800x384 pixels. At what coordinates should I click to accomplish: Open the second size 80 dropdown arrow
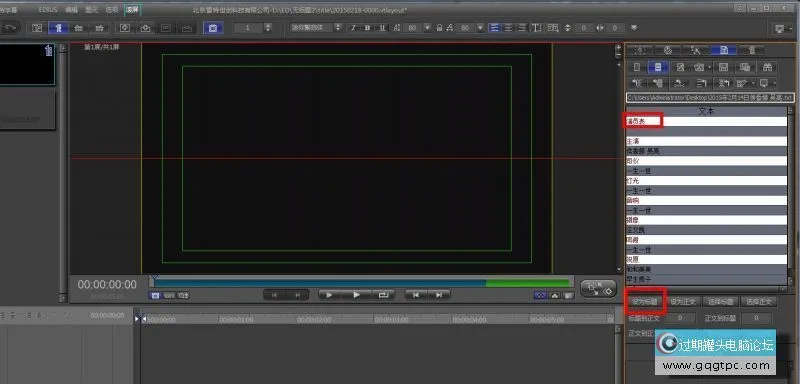pos(480,28)
